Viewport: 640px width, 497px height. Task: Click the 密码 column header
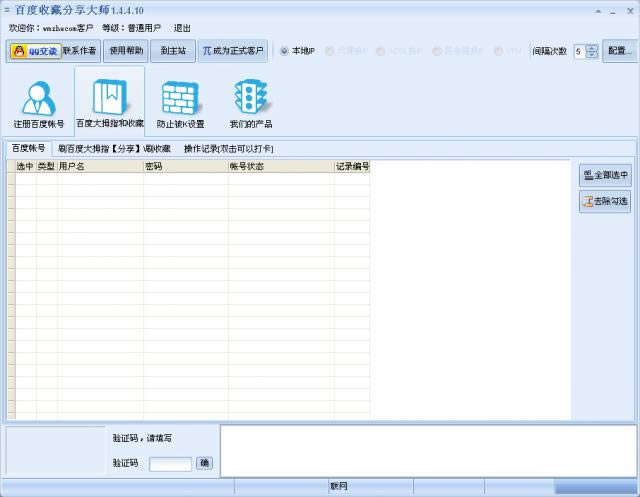tap(186, 166)
